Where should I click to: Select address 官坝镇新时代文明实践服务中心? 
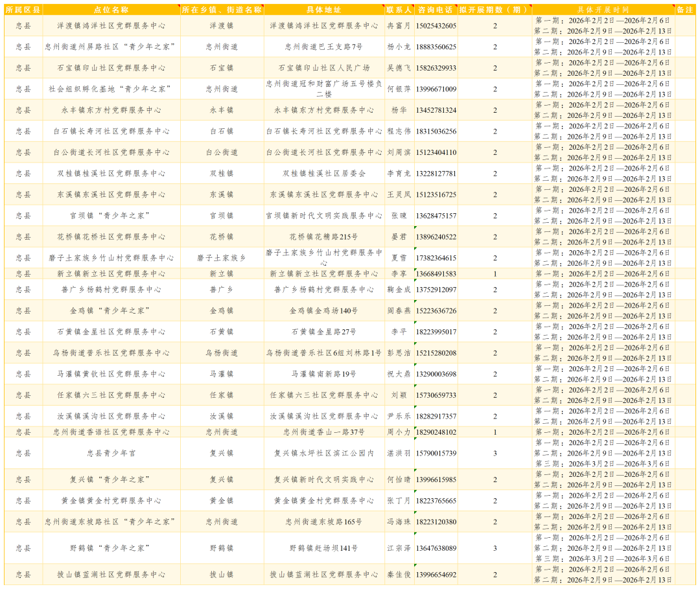[x=324, y=216]
